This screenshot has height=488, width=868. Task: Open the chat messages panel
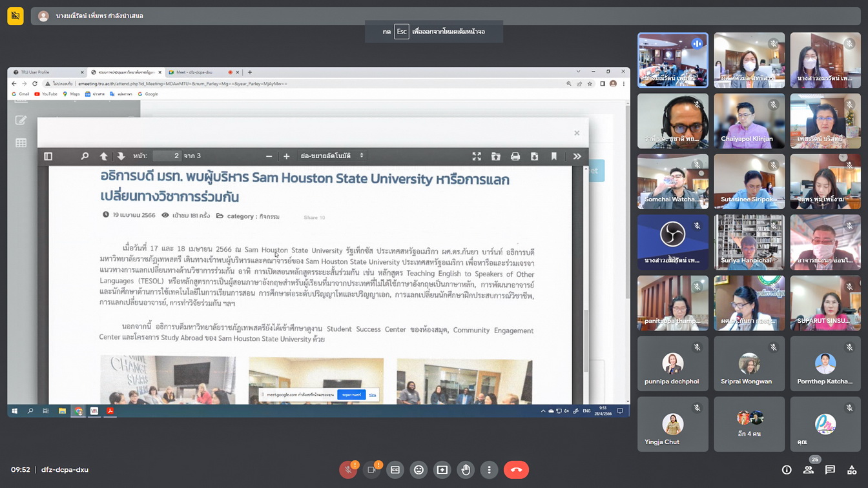[x=830, y=470]
